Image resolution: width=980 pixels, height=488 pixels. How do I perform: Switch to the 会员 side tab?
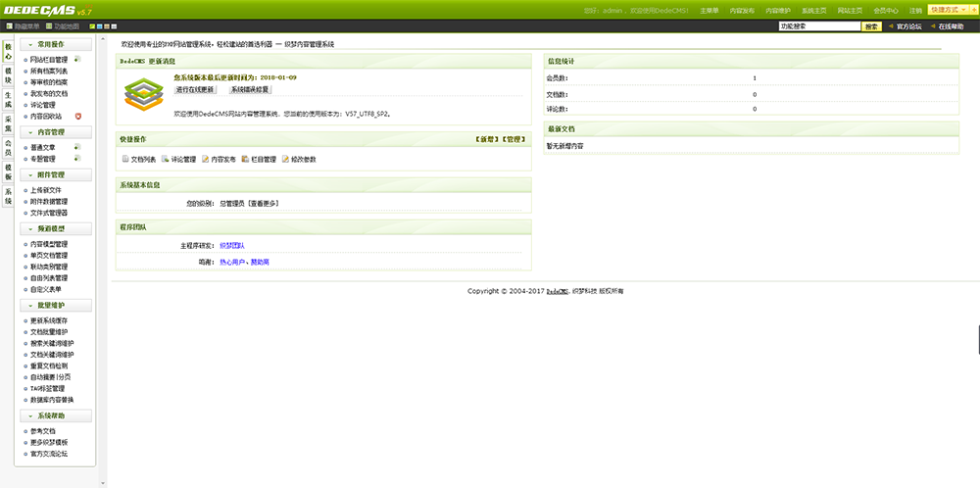(x=8, y=147)
